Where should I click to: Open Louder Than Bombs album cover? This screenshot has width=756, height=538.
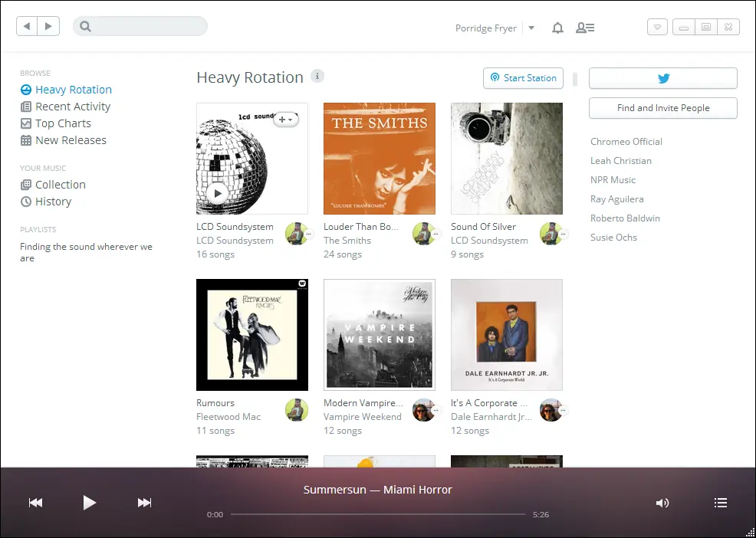click(x=380, y=159)
